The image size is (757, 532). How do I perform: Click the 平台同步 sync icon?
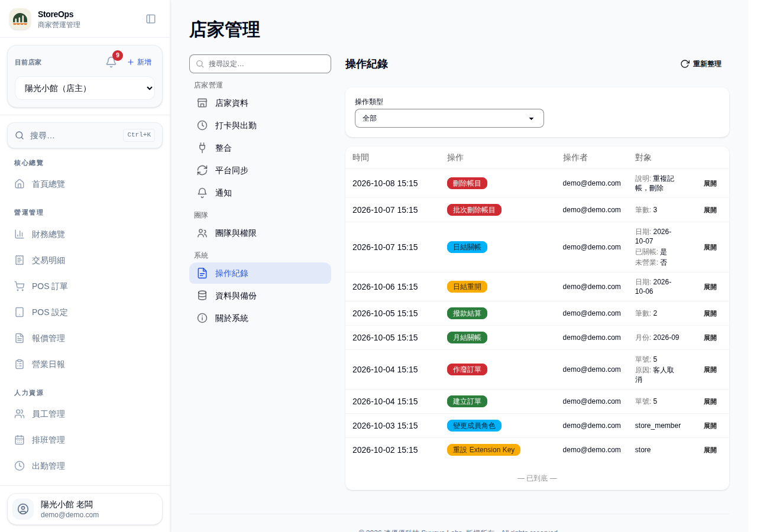[202, 170]
